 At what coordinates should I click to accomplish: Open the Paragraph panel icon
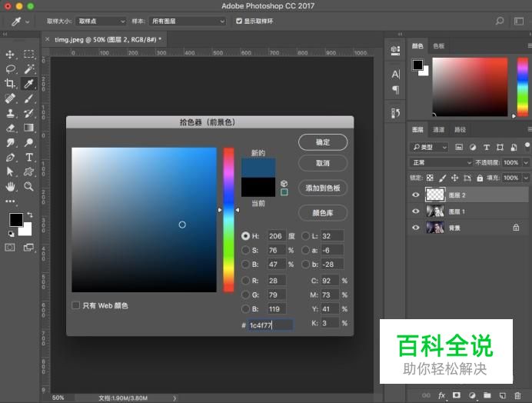click(x=396, y=89)
